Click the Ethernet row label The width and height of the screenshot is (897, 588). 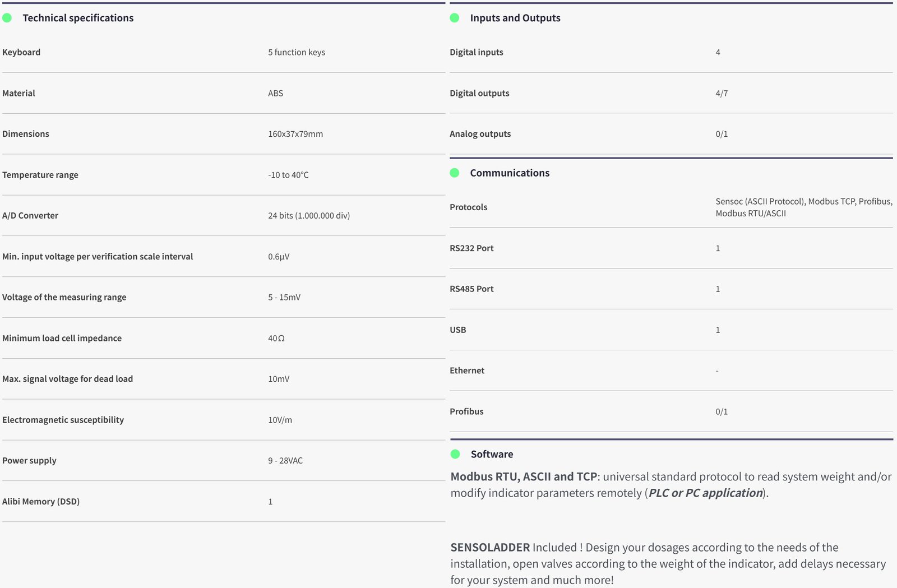(x=467, y=371)
